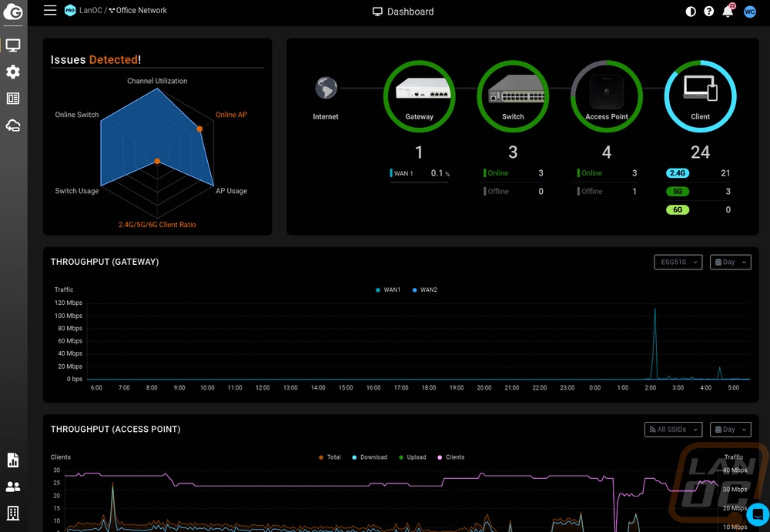Open the settings gear in sidebar
Image resolution: width=770 pixels, height=532 pixels.
(13, 72)
